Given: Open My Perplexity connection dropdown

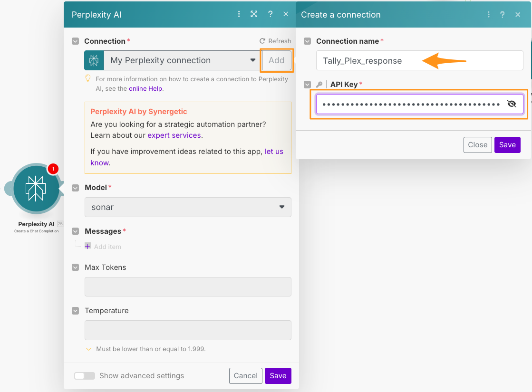Looking at the screenshot, I should (x=183, y=60).
